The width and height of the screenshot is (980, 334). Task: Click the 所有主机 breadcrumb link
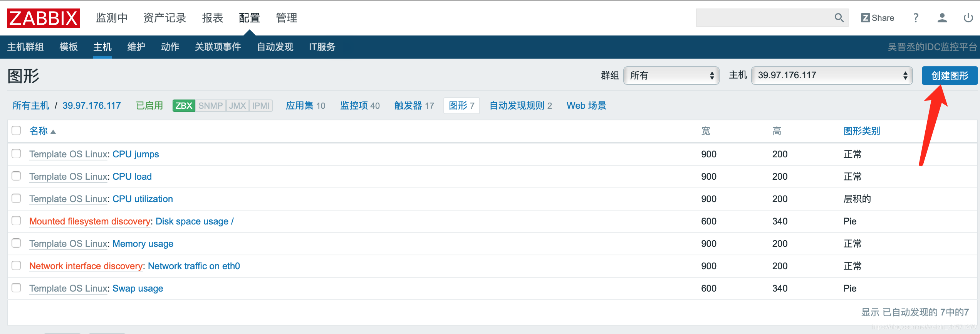pyautogui.click(x=31, y=106)
